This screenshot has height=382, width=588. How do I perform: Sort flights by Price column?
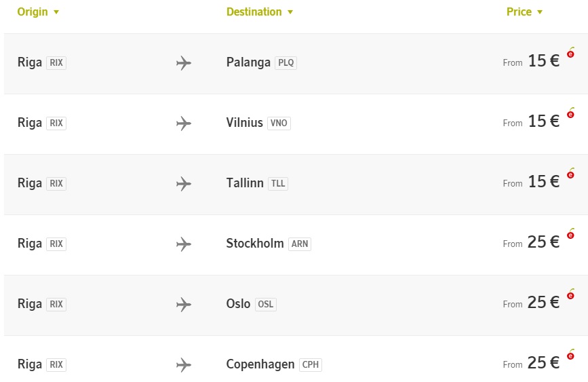point(524,12)
